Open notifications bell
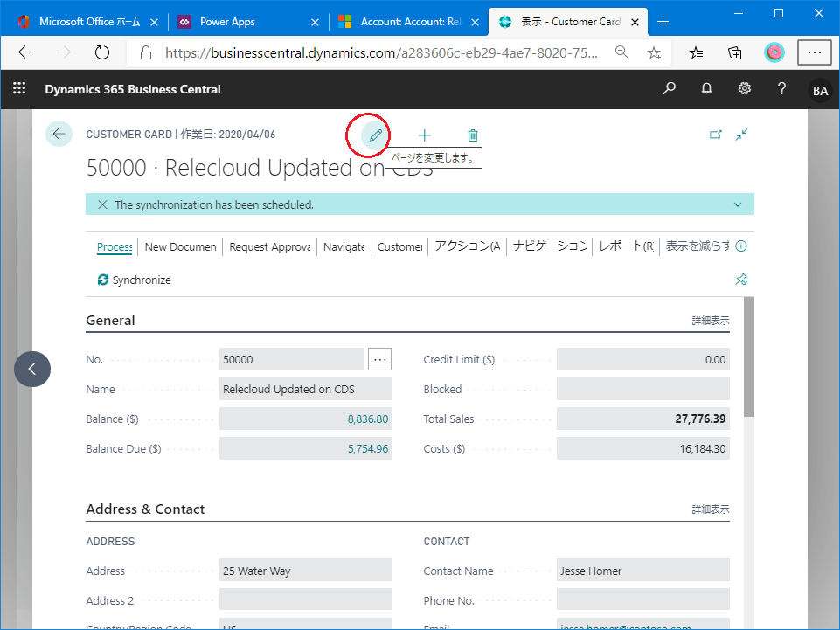 pos(706,88)
